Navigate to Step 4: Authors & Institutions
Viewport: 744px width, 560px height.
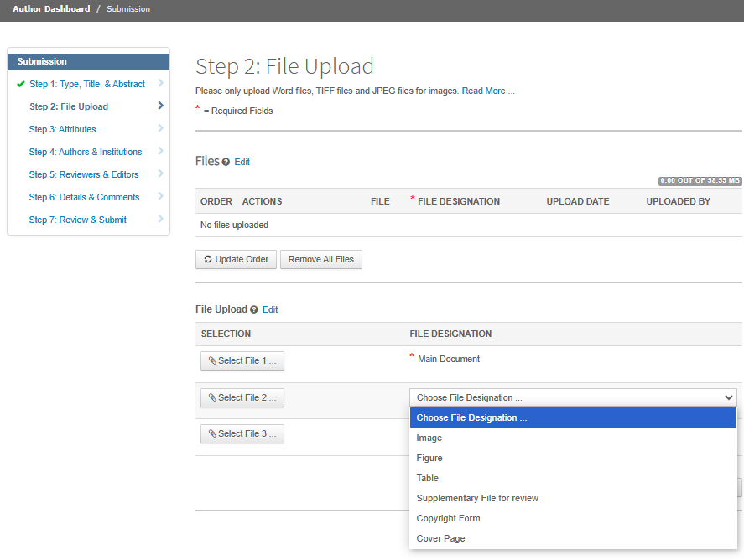(86, 153)
